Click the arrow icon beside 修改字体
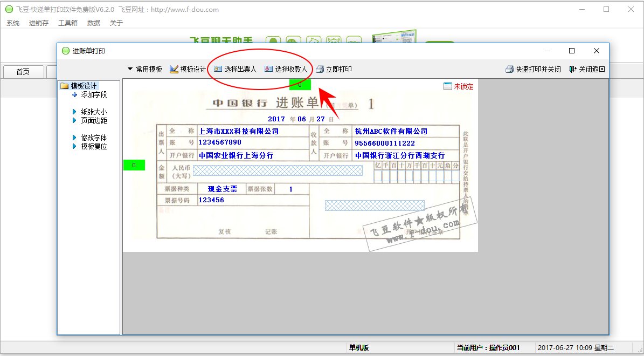The width and height of the screenshot is (644, 356). click(74, 138)
